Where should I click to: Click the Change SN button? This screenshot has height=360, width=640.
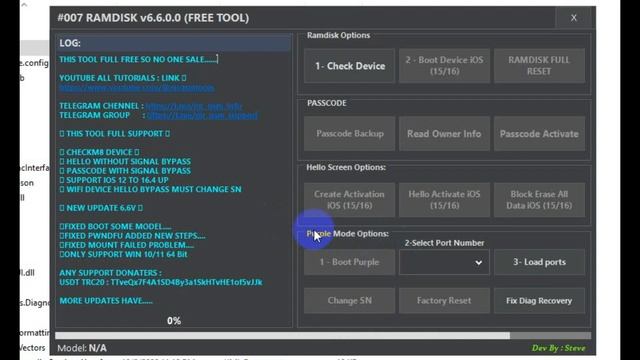pos(349,300)
